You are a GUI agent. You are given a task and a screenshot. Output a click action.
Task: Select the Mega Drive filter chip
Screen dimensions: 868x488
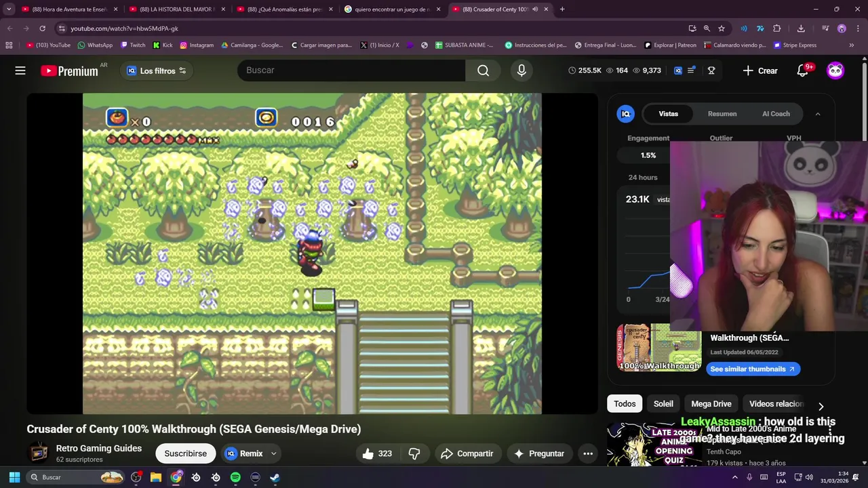tap(711, 404)
